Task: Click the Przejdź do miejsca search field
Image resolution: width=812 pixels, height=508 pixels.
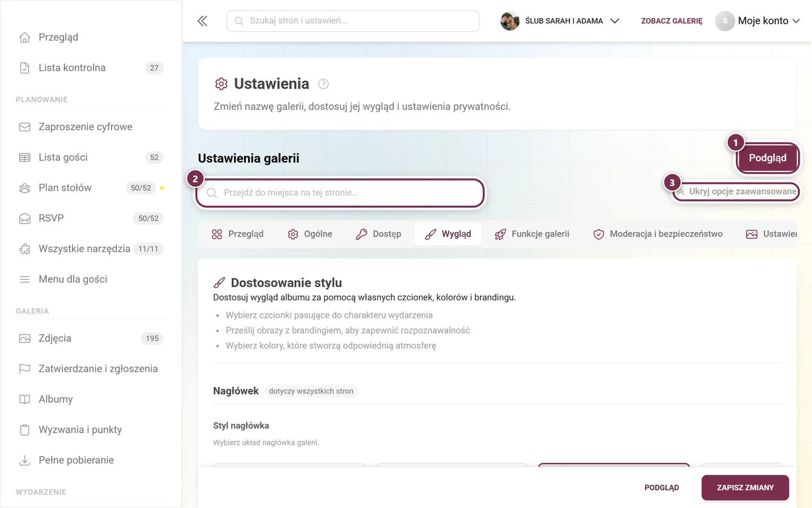Action: 340,193
